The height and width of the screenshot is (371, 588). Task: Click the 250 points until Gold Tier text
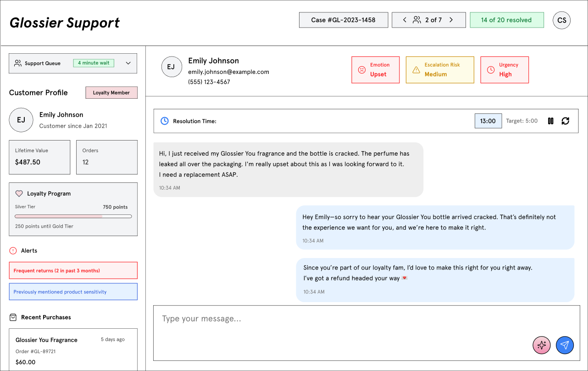pyautogui.click(x=44, y=226)
